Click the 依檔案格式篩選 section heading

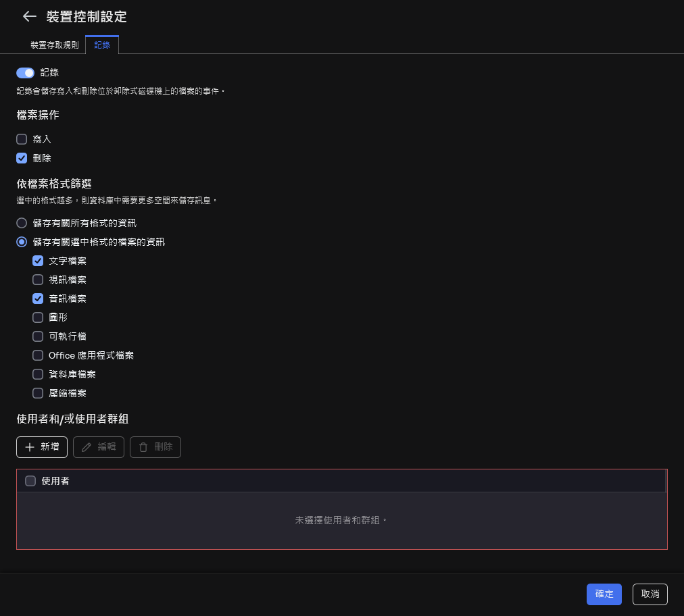click(54, 184)
